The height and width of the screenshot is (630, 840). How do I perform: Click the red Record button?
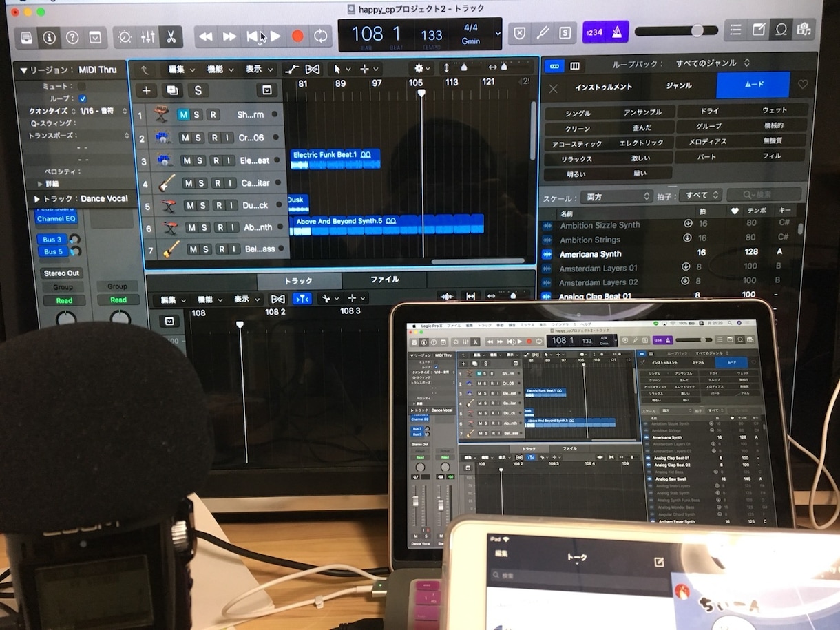(x=297, y=36)
